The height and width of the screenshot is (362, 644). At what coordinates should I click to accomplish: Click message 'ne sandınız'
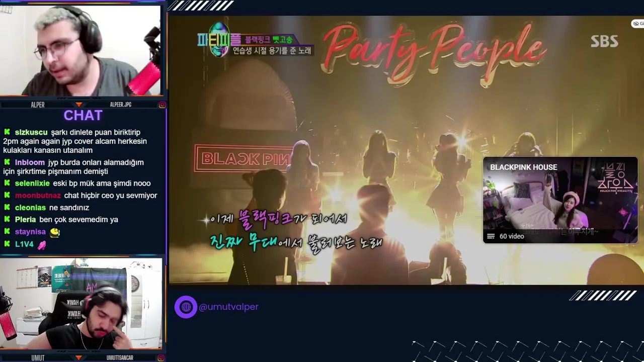click(x=69, y=208)
